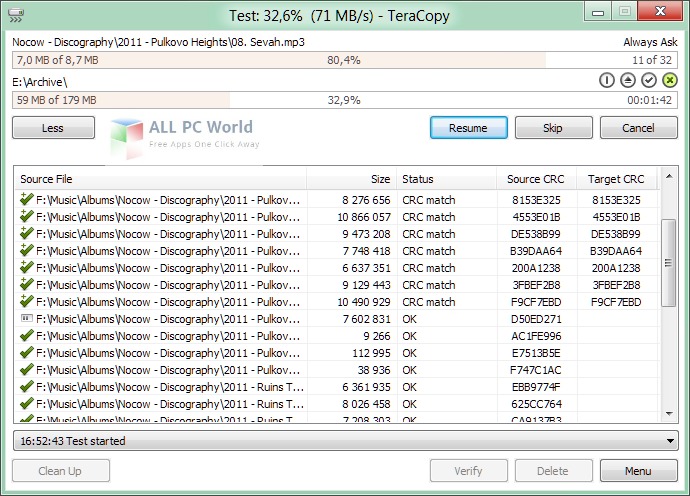Collapse the panel with the Less button

[x=53, y=128]
